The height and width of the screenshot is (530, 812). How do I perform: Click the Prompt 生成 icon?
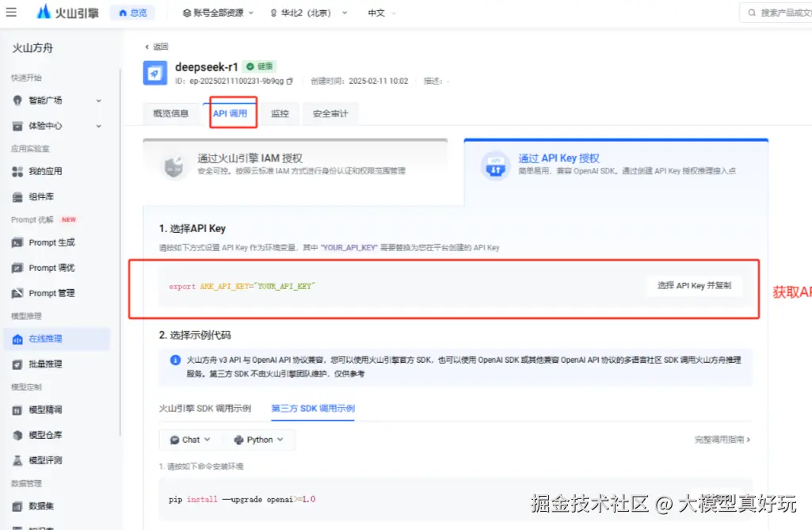point(17,242)
